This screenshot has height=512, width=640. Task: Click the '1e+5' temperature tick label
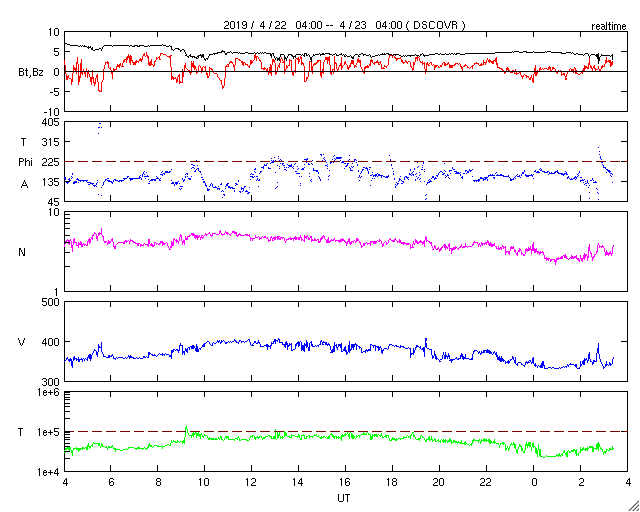pos(49,432)
